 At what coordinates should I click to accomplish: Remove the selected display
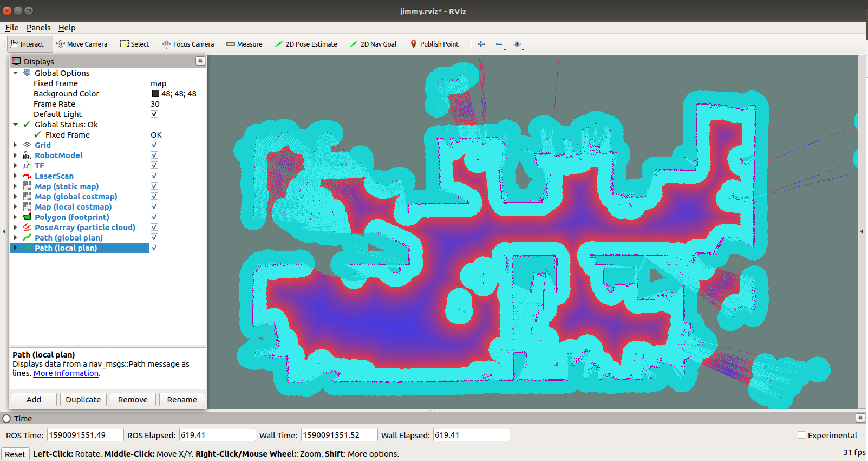tap(133, 399)
